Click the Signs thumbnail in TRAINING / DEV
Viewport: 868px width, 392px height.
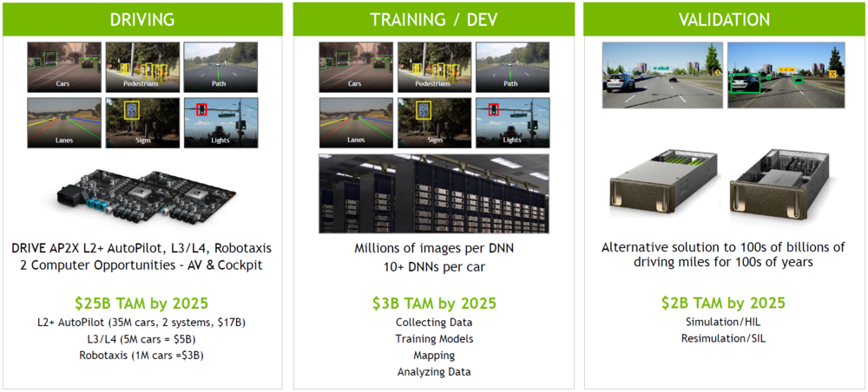tap(435, 123)
